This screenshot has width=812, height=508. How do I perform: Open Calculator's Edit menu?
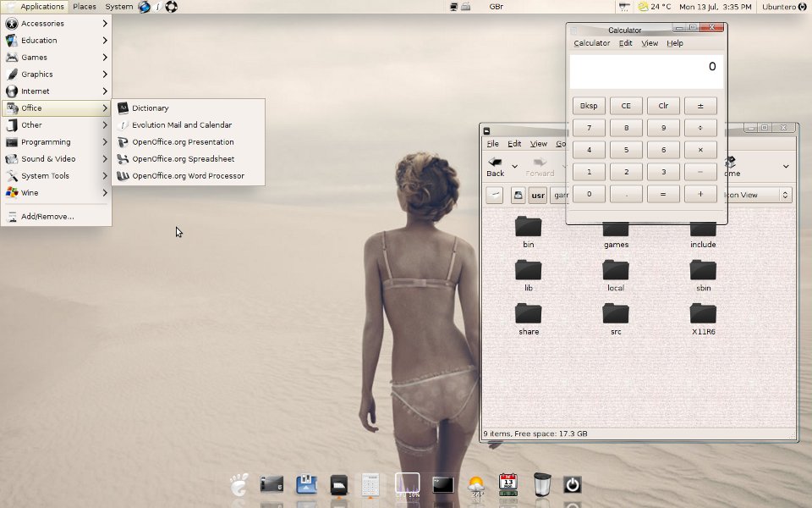tap(626, 43)
